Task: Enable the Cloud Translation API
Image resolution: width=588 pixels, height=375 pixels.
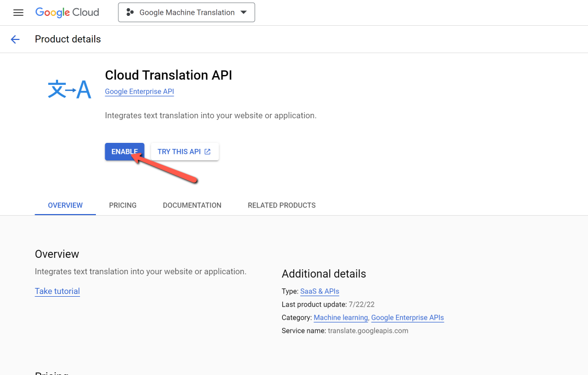Action: pos(124,152)
